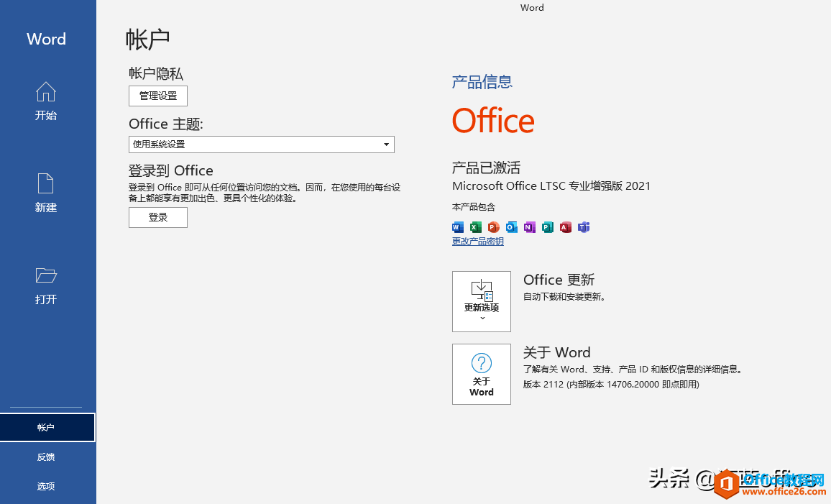
Task: Click the Word title in sidebar
Action: click(x=46, y=39)
